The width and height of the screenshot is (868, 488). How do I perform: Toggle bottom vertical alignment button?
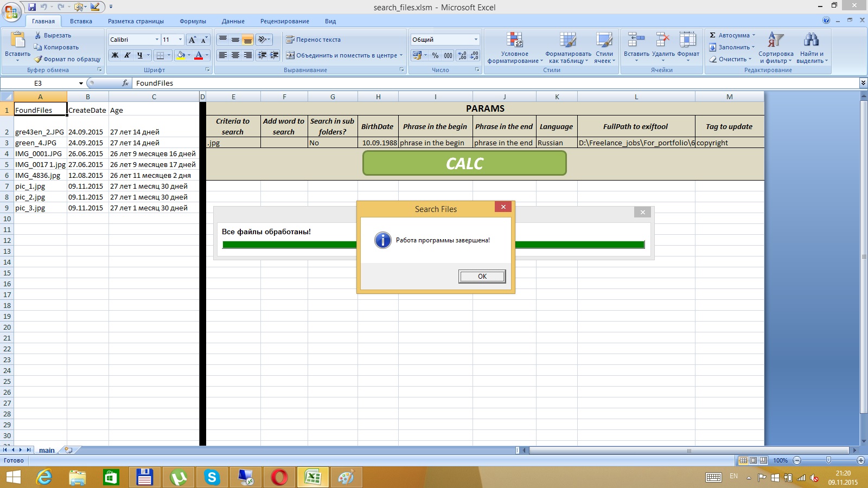248,40
